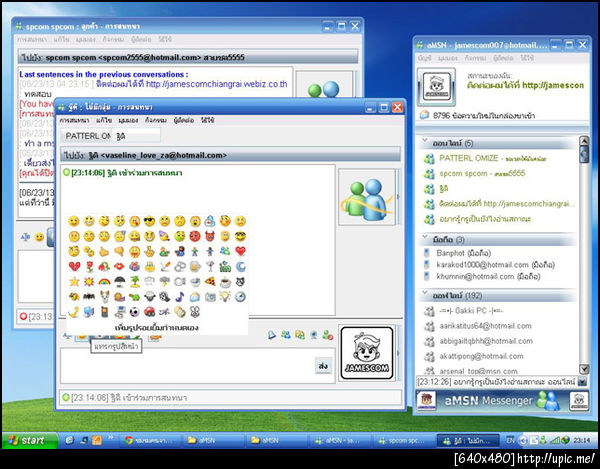Open the Chrome window from the taskbar

point(151,441)
